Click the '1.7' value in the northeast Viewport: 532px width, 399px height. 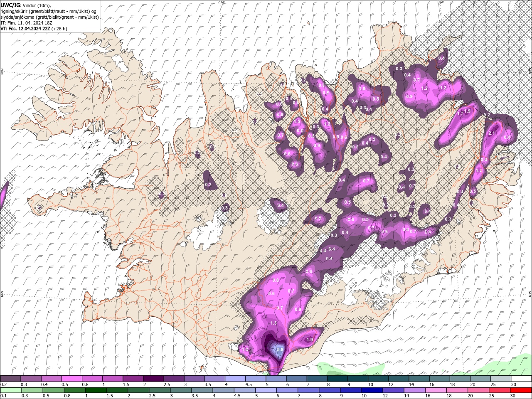tap(460, 113)
